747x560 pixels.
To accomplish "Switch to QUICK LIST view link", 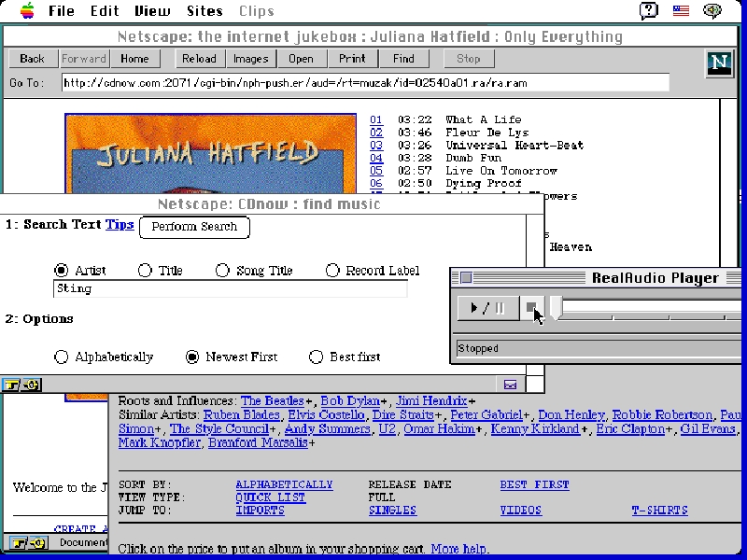I will tap(271, 497).
